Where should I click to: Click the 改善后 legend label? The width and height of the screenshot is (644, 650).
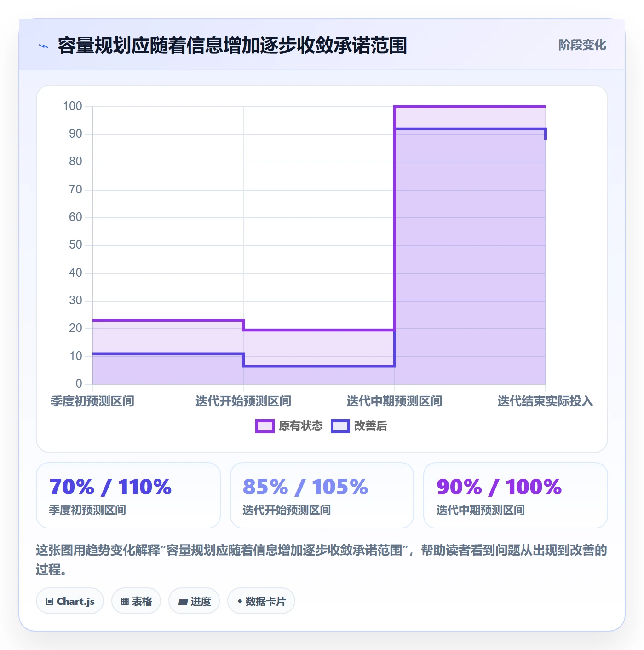[370, 426]
